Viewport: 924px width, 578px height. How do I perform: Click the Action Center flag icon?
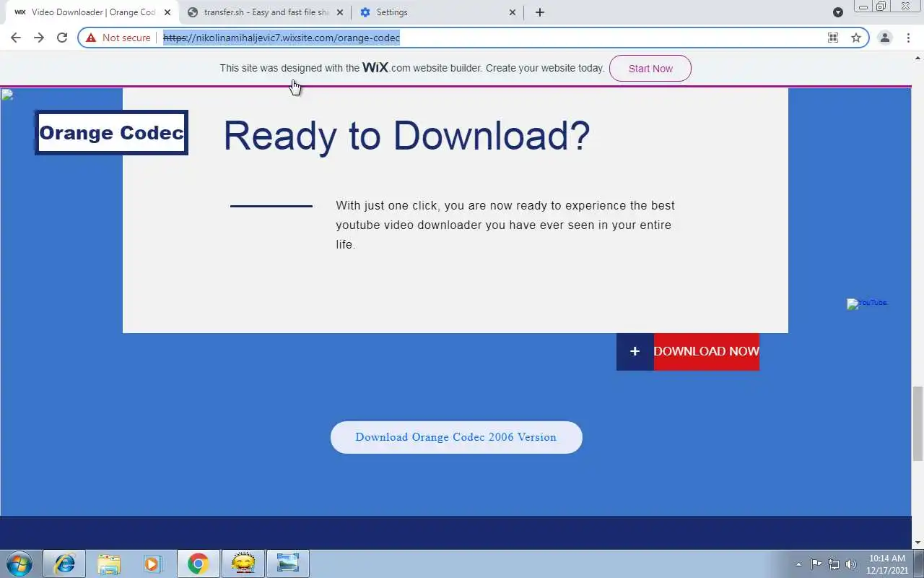pos(816,564)
